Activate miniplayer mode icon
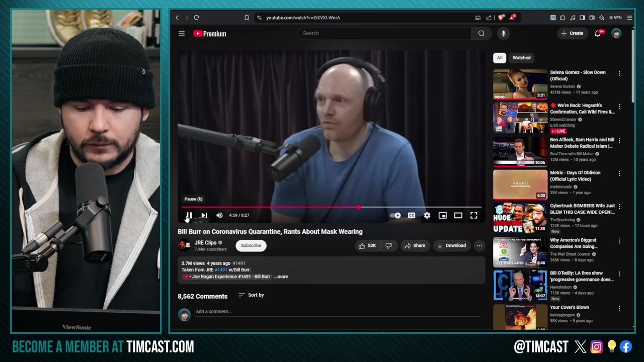644x362 pixels. [442, 215]
